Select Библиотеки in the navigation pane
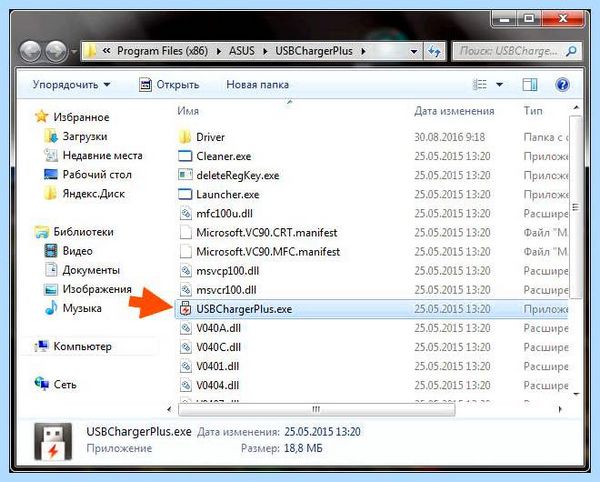This screenshot has height=482, width=600. point(83,232)
